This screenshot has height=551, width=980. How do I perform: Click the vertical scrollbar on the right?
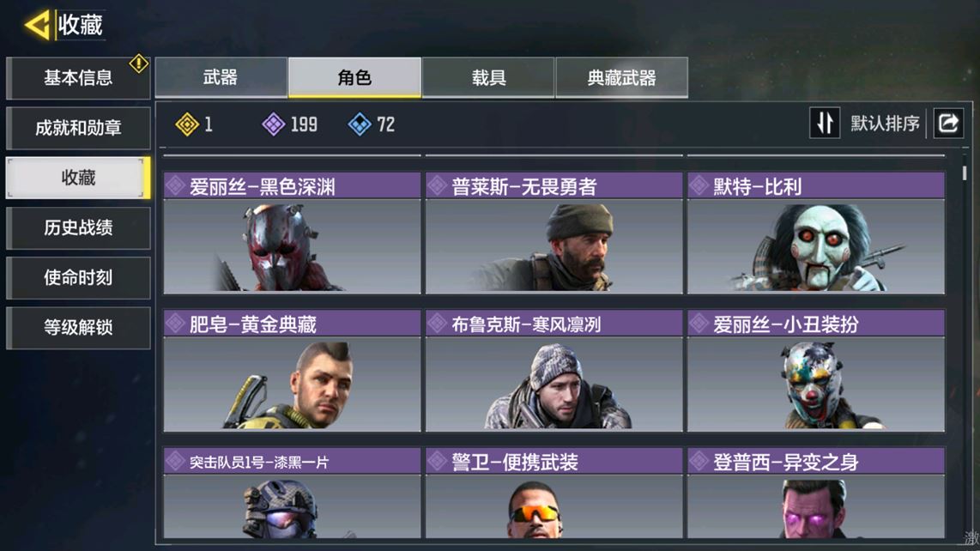[x=965, y=172]
